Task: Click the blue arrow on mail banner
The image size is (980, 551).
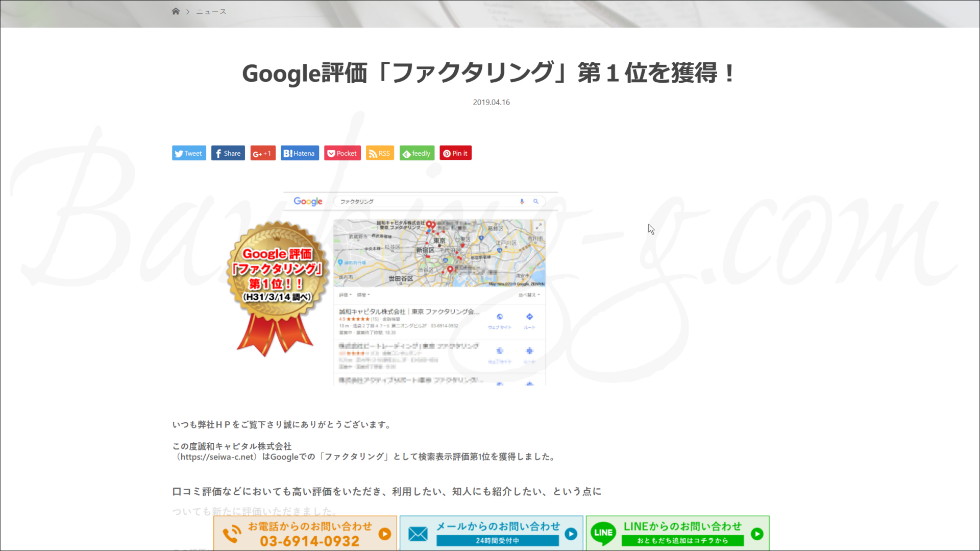Action: pos(571,534)
